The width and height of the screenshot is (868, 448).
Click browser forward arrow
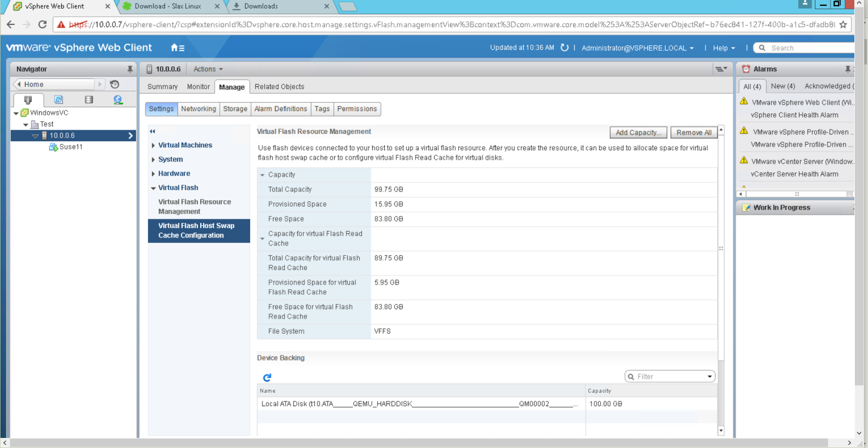(x=26, y=24)
